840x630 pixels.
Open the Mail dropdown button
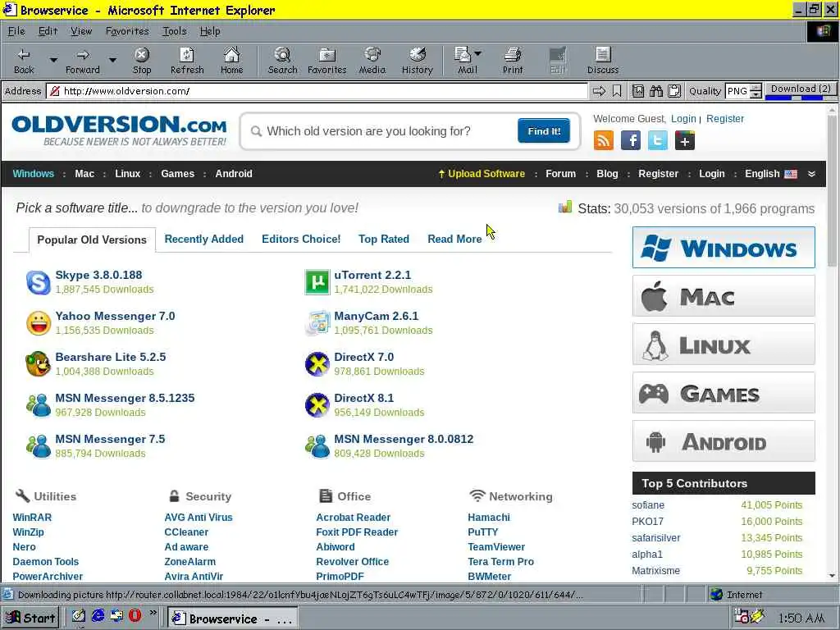point(477,53)
